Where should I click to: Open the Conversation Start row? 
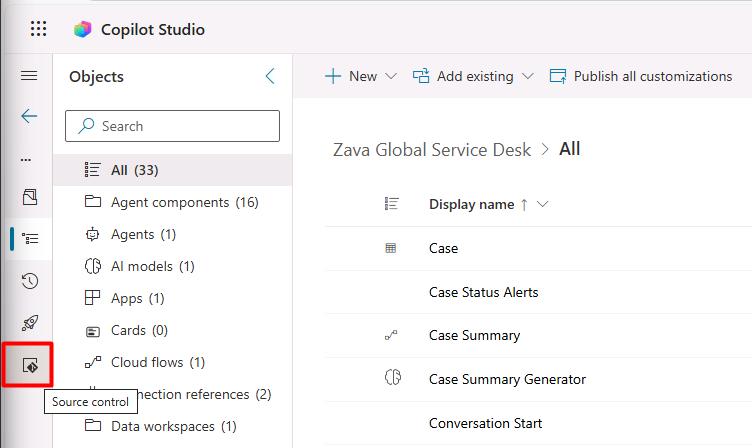(539, 423)
